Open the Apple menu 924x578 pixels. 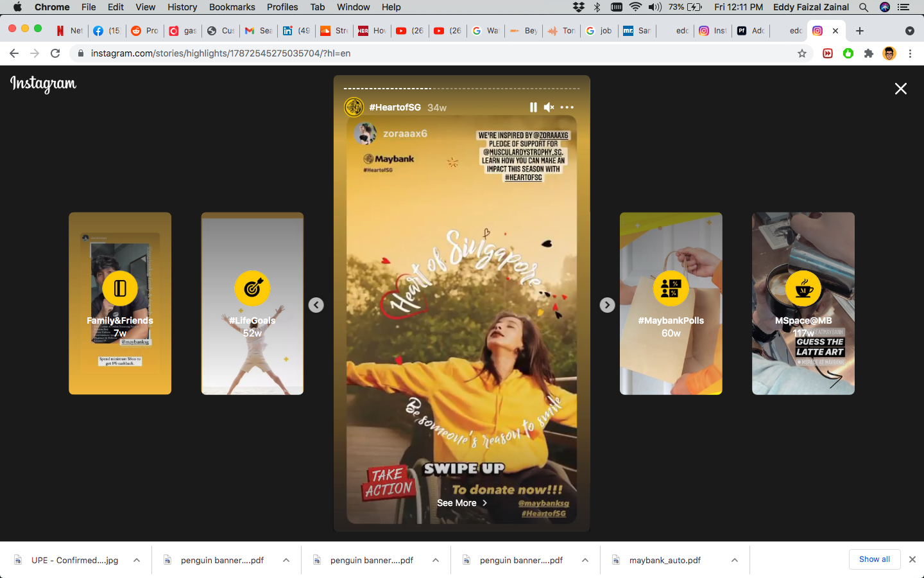click(17, 7)
